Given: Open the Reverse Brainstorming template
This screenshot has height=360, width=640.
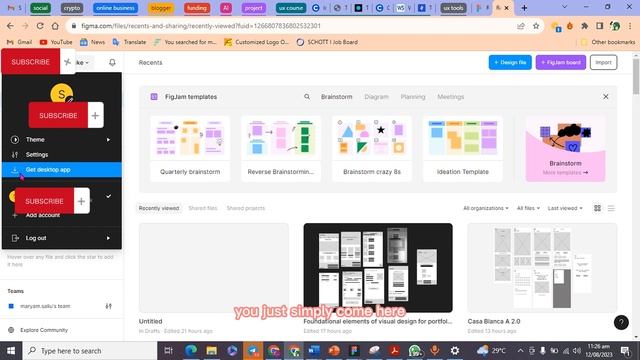Looking at the screenshot, I should tap(281, 149).
